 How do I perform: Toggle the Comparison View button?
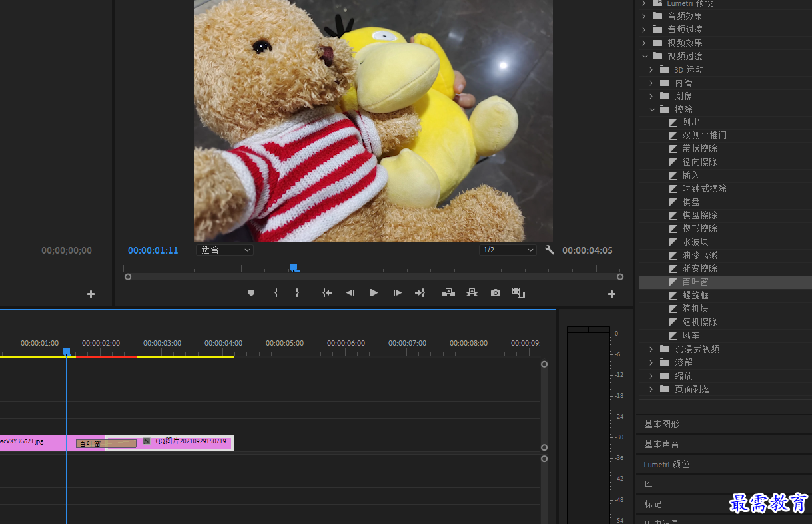click(519, 293)
